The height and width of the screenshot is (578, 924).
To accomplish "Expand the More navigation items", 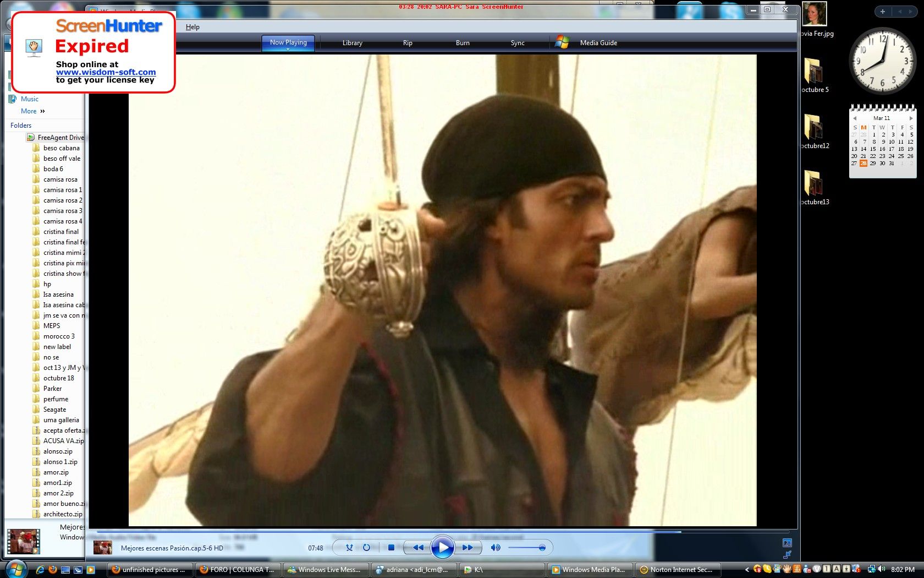I will click(x=32, y=111).
